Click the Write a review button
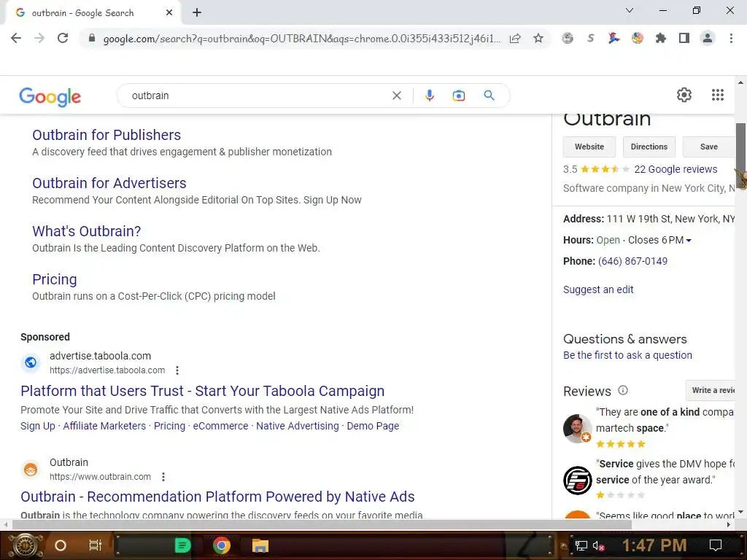 (x=711, y=390)
